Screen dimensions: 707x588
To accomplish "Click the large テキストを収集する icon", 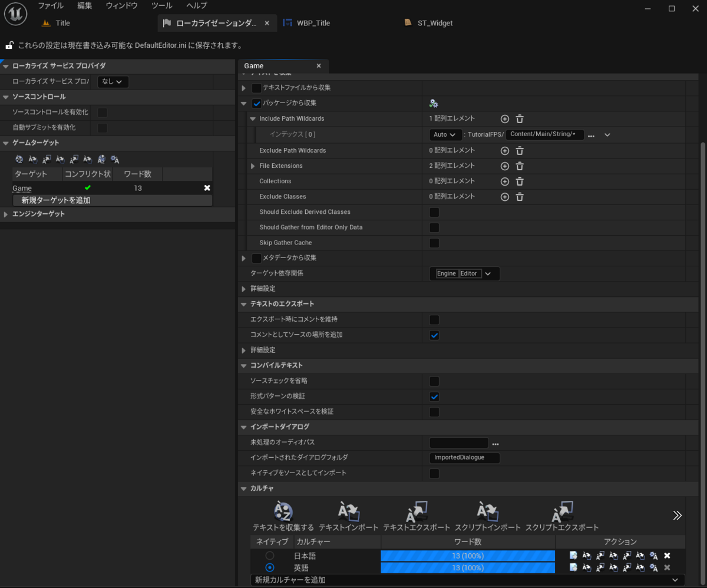I will tap(283, 512).
